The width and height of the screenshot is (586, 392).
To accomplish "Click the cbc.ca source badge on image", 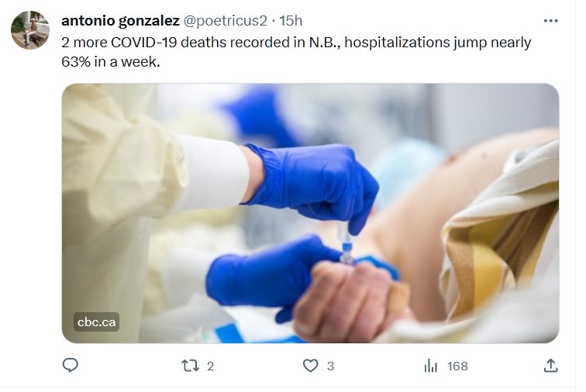I will (x=97, y=322).
